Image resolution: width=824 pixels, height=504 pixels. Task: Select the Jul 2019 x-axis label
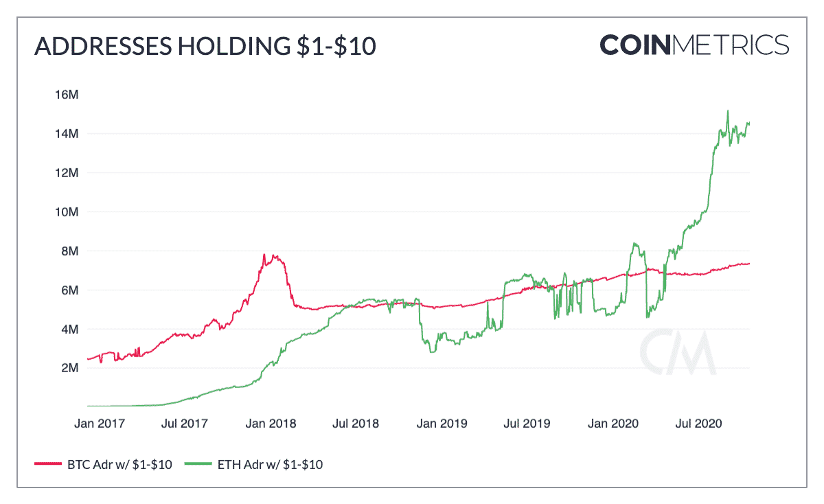[x=527, y=424]
